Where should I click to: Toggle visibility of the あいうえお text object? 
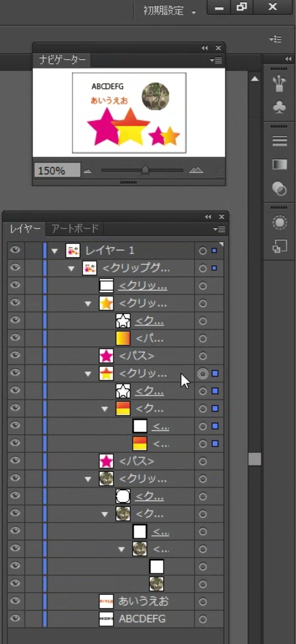[15, 601]
